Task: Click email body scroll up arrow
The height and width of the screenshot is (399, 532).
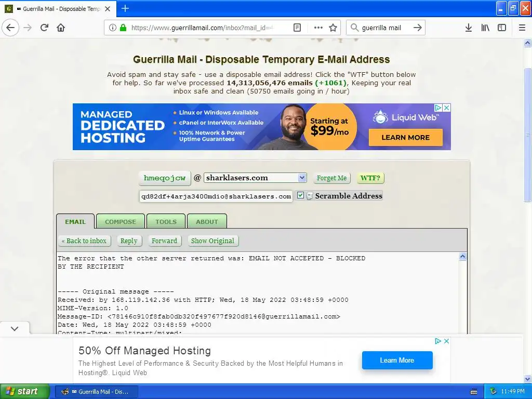Action: [x=462, y=257]
